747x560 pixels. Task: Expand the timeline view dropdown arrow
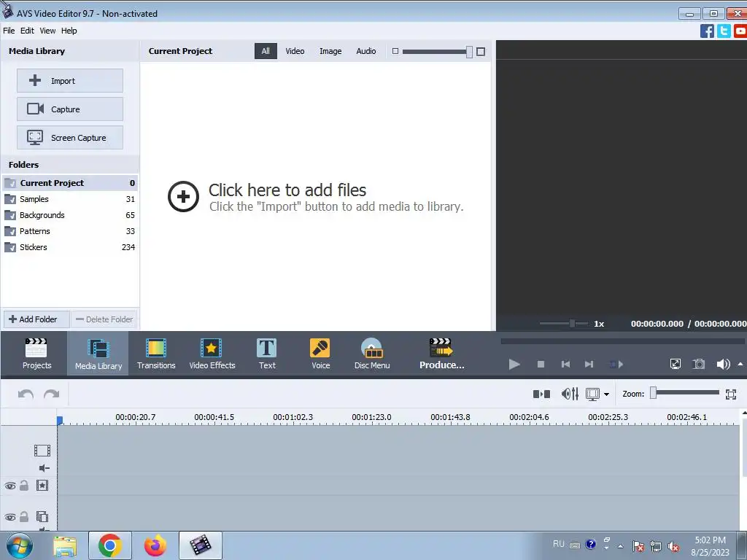click(606, 394)
